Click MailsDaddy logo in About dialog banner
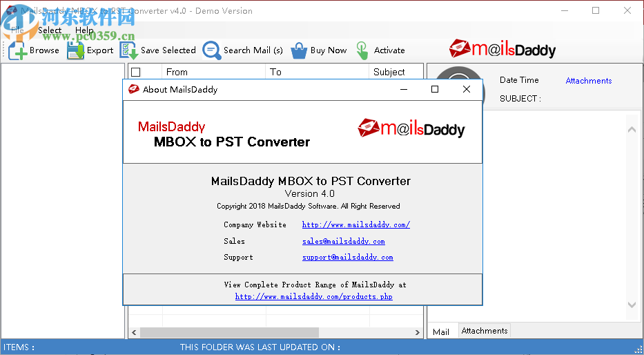 point(411,128)
